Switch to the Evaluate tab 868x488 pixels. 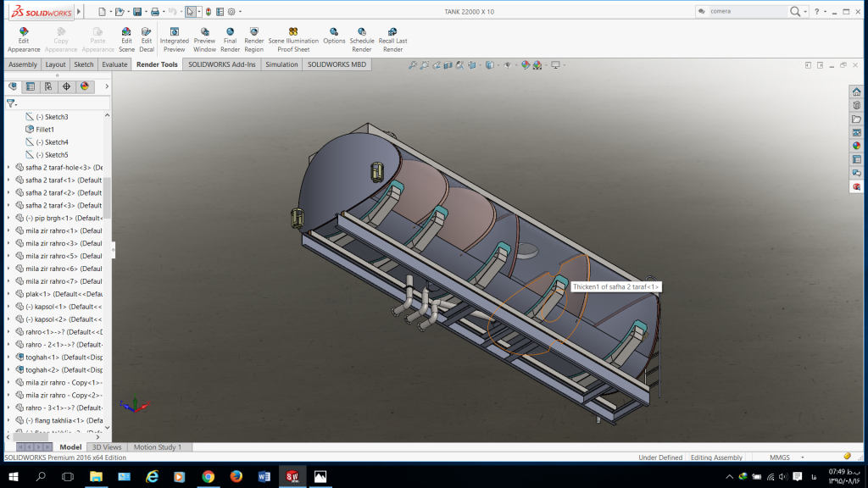(114, 64)
